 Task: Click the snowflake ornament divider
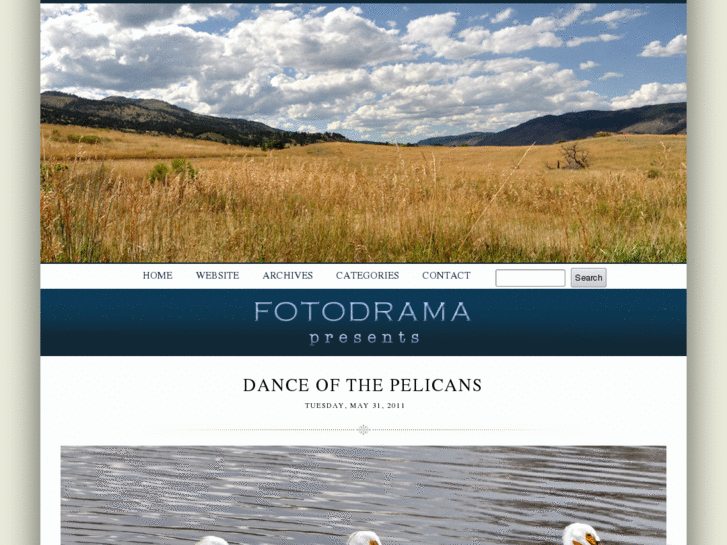tap(364, 430)
